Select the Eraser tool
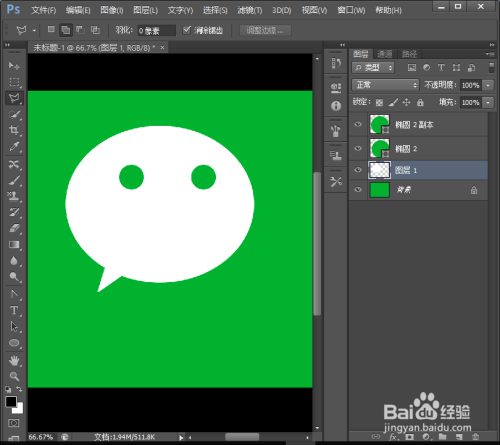 tap(14, 228)
